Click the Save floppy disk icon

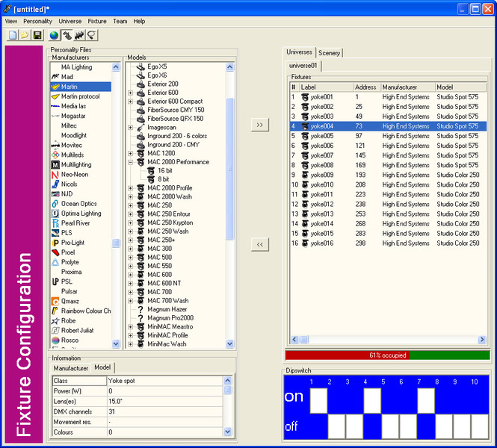click(37, 35)
